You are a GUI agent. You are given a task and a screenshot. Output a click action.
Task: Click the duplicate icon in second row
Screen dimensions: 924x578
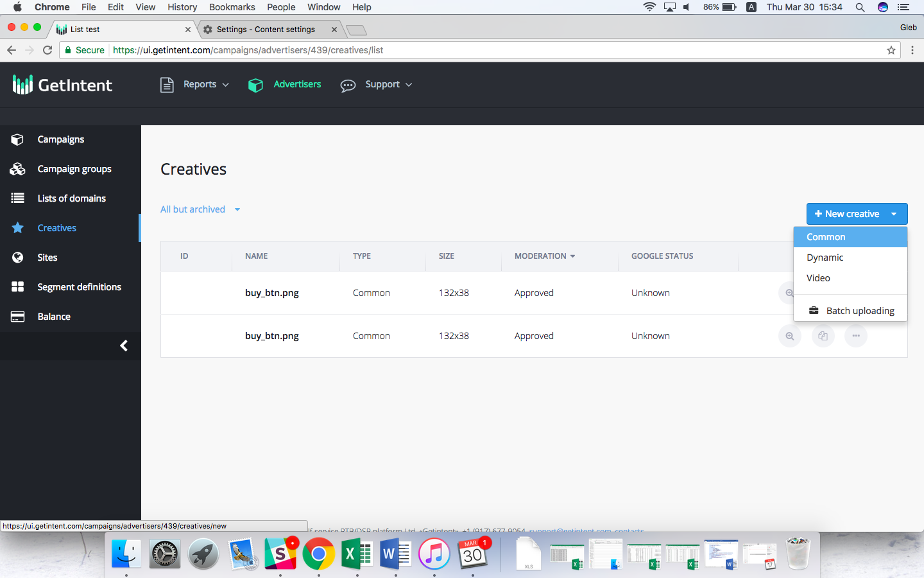point(823,336)
